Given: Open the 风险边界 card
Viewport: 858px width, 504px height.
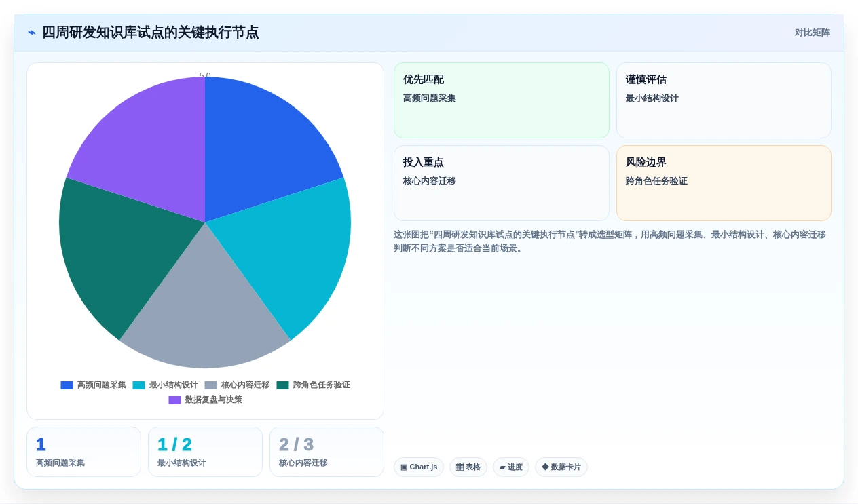Looking at the screenshot, I should [x=724, y=183].
